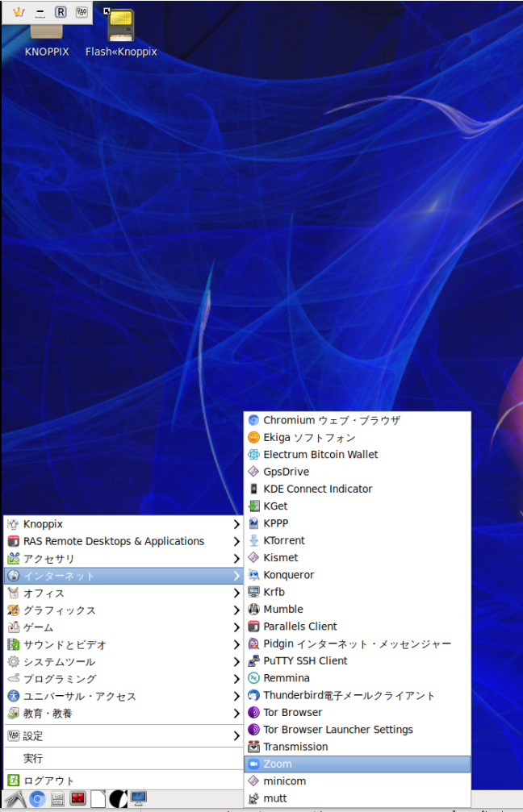Viewport: 523px width, 812px height.
Task: Expand the グラフィックス submenu arrow
Action: click(236, 610)
